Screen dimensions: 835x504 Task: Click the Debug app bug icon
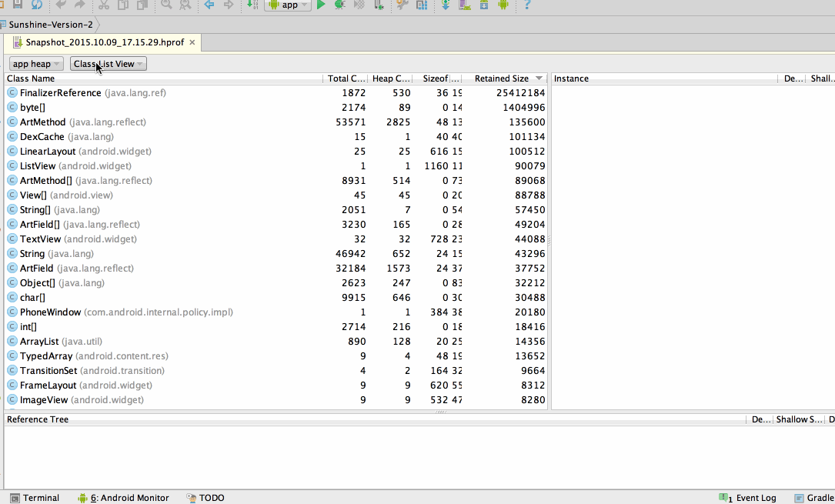click(339, 5)
